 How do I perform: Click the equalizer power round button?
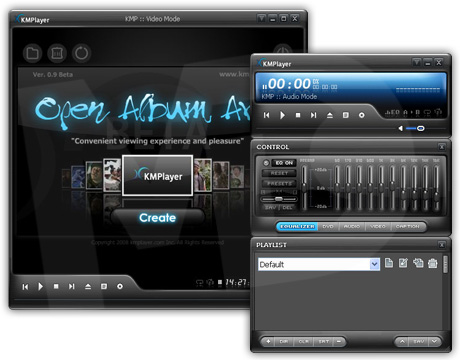(266, 163)
